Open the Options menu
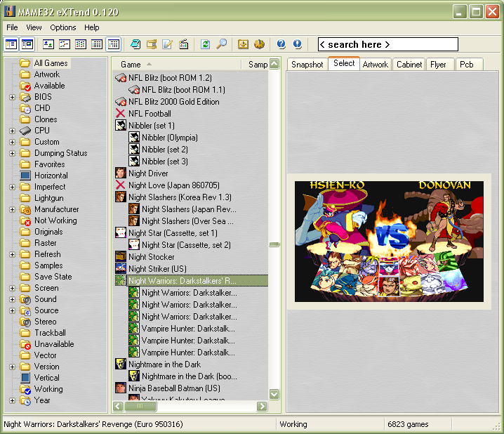504x434 pixels. 62,27
